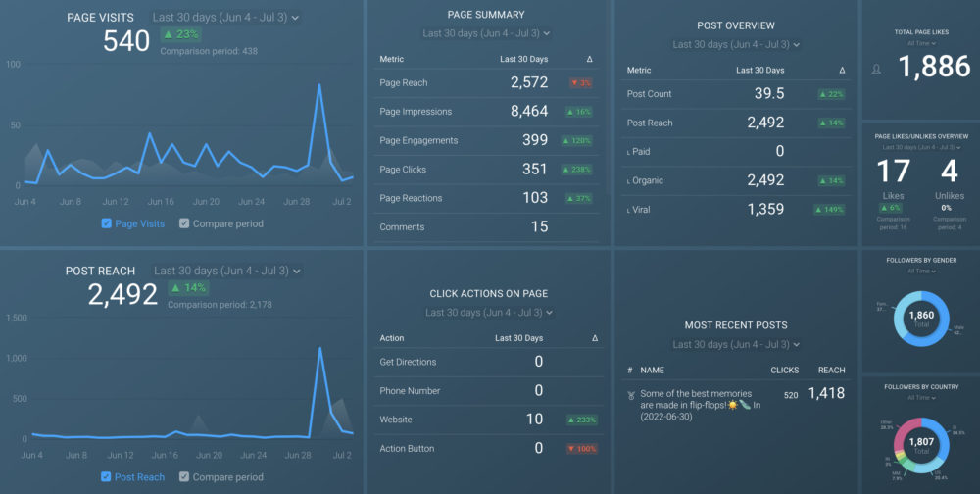Screen dimensions: 980x494
Task: Open the Page Summary date range dropdown
Action: pos(486,33)
